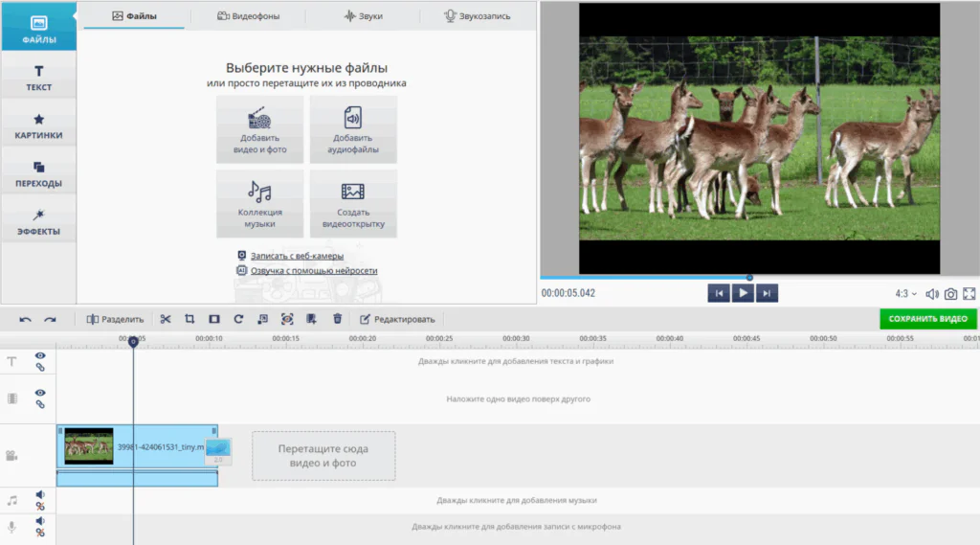Click the undo arrow in the toolbar
980x545 pixels.
(26, 319)
